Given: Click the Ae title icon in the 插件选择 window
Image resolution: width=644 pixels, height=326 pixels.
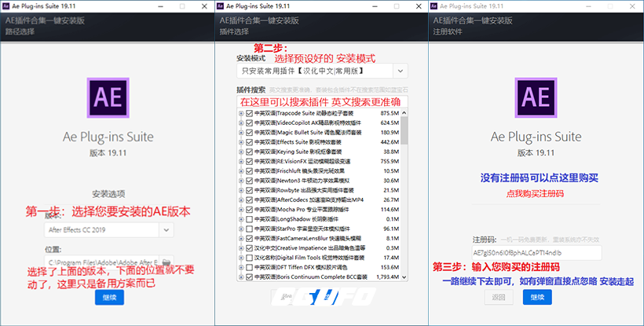Looking at the screenshot, I should pyautogui.click(x=220, y=6).
